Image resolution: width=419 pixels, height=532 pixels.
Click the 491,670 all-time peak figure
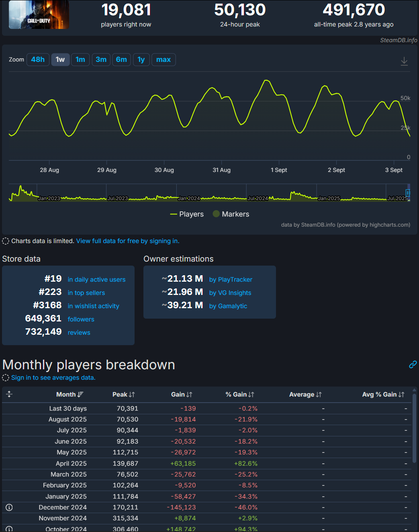click(354, 10)
